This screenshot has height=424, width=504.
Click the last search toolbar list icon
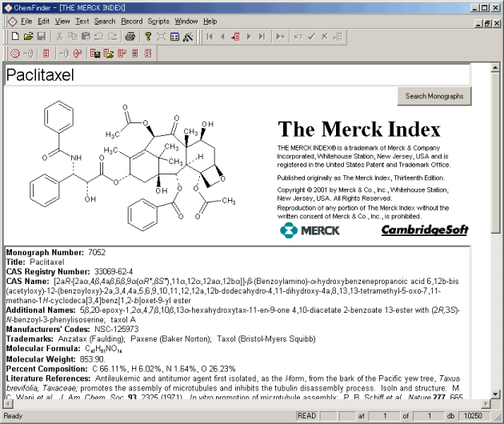[148, 53]
